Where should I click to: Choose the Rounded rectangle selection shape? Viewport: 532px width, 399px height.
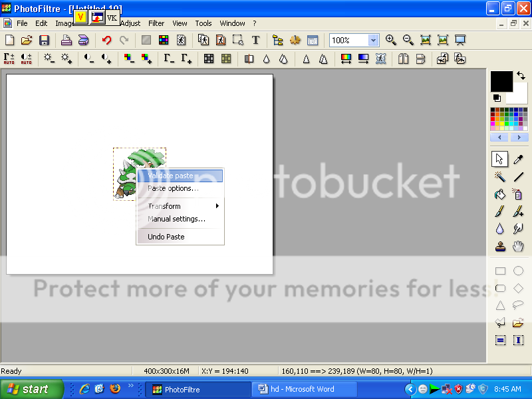500,289
